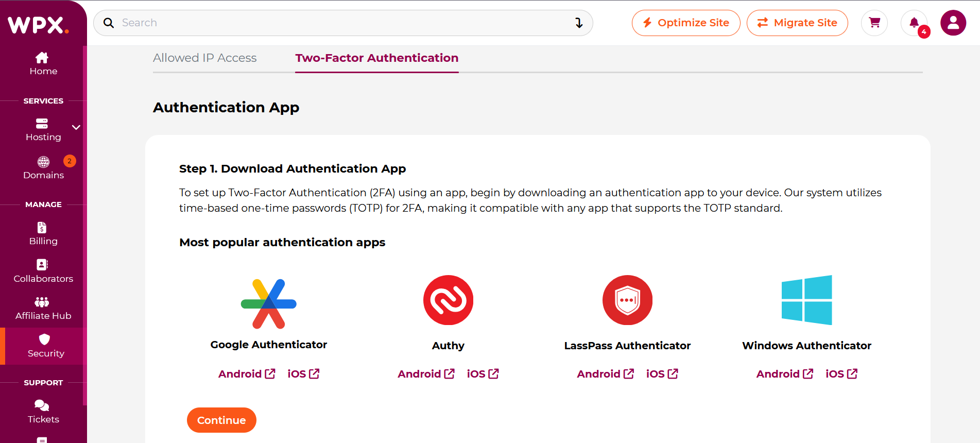Expand the Hosting submenu chevron
The height and width of the screenshot is (443, 980).
(76, 127)
